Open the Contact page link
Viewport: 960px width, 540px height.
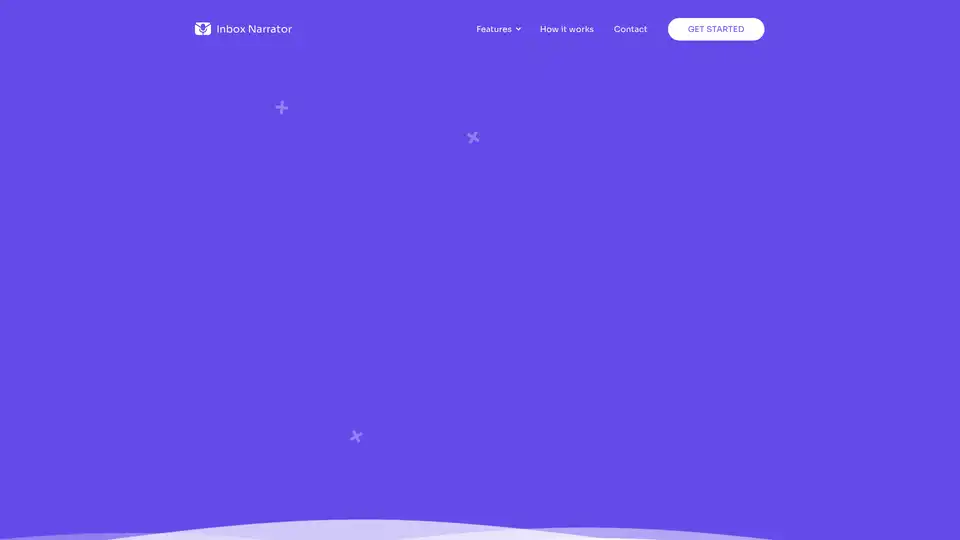tap(630, 29)
